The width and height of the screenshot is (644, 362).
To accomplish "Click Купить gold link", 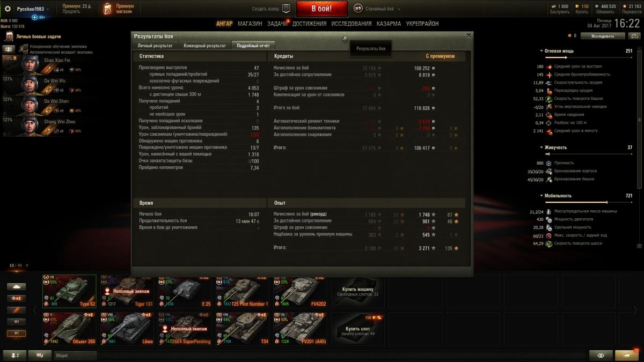I will coord(582,12).
